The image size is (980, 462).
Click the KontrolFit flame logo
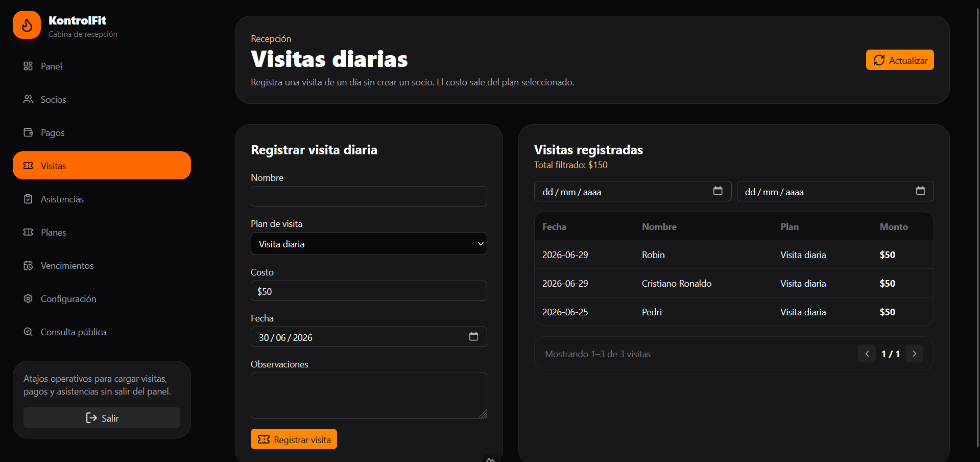(x=27, y=25)
